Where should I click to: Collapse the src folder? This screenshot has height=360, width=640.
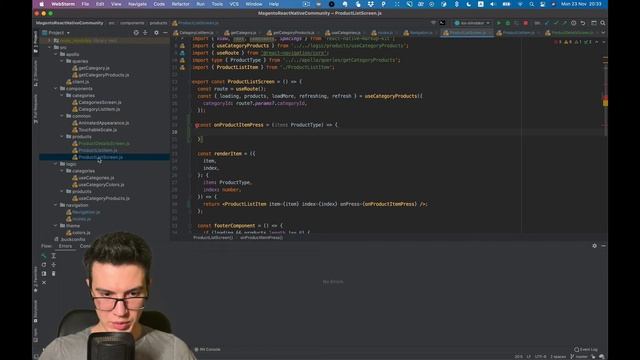50,47
